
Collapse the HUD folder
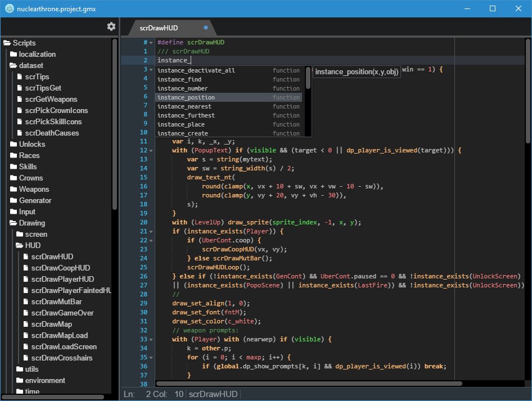(29, 245)
